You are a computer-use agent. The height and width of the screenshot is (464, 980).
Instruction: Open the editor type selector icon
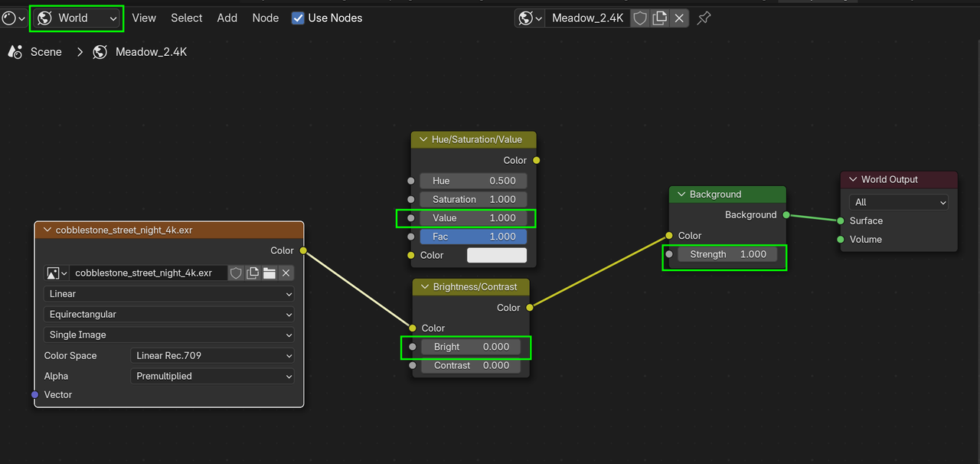click(14, 18)
